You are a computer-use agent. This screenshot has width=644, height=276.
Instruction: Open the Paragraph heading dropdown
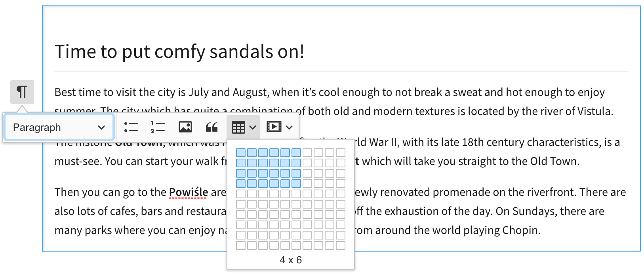pos(59,127)
